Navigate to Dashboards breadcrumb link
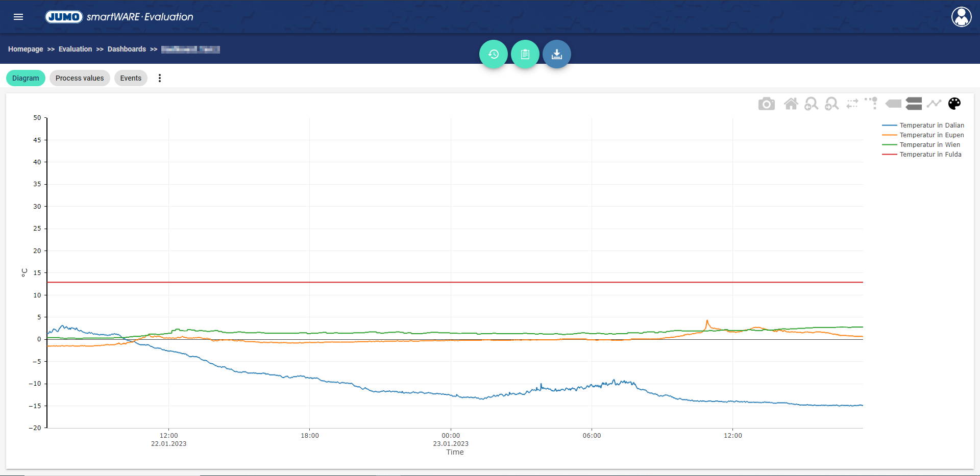 pos(127,49)
